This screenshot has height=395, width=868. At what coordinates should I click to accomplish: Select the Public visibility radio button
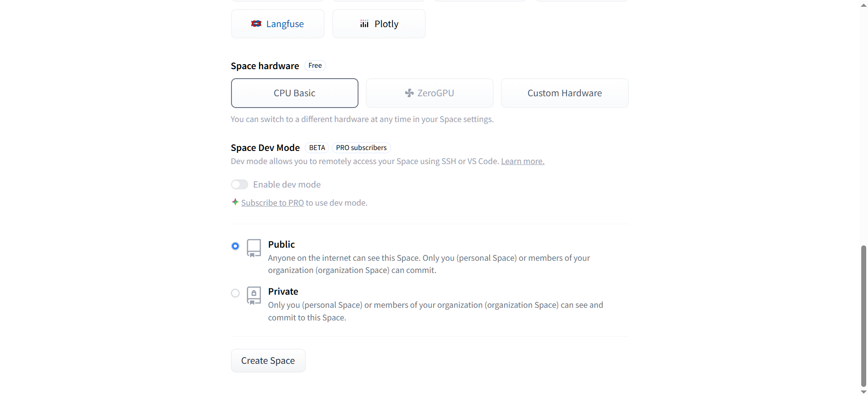[x=235, y=246]
